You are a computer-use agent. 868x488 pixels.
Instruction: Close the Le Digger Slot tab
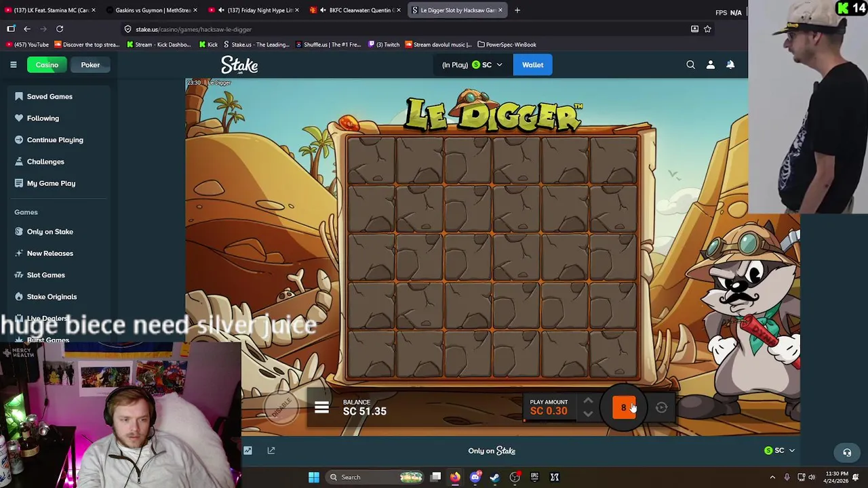point(500,10)
